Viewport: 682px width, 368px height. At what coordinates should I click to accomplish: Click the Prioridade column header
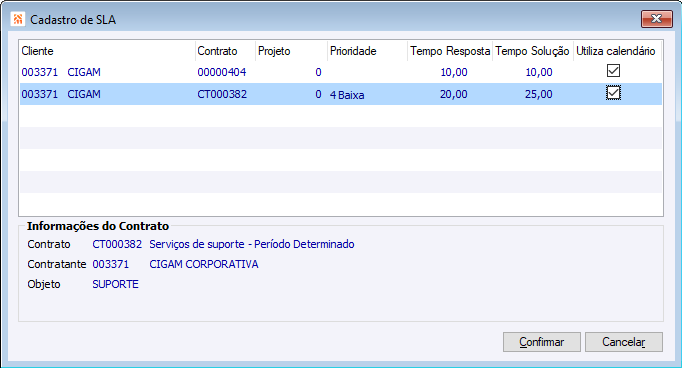(x=368, y=51)
